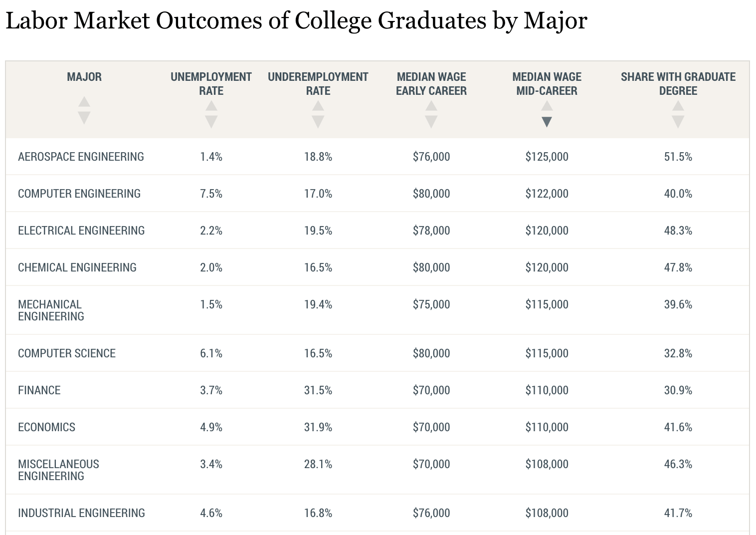Click the Finance major row
This screenshot has width=756, height=535.
click(39, 390)
